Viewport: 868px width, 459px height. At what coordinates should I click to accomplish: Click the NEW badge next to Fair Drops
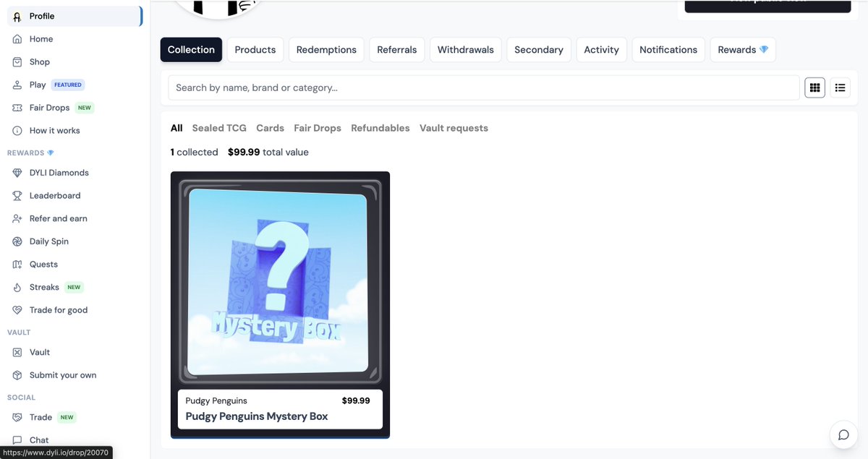click(85, 108)
